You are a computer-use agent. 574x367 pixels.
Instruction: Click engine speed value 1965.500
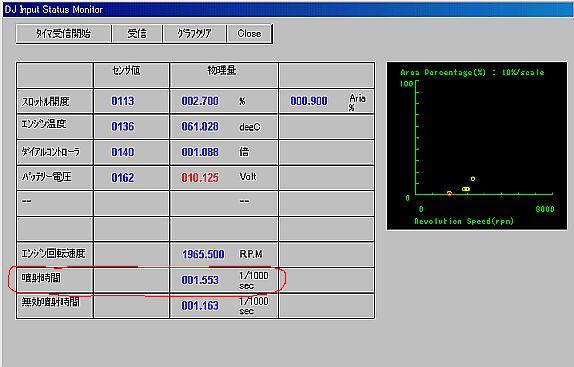click(203, 254)
